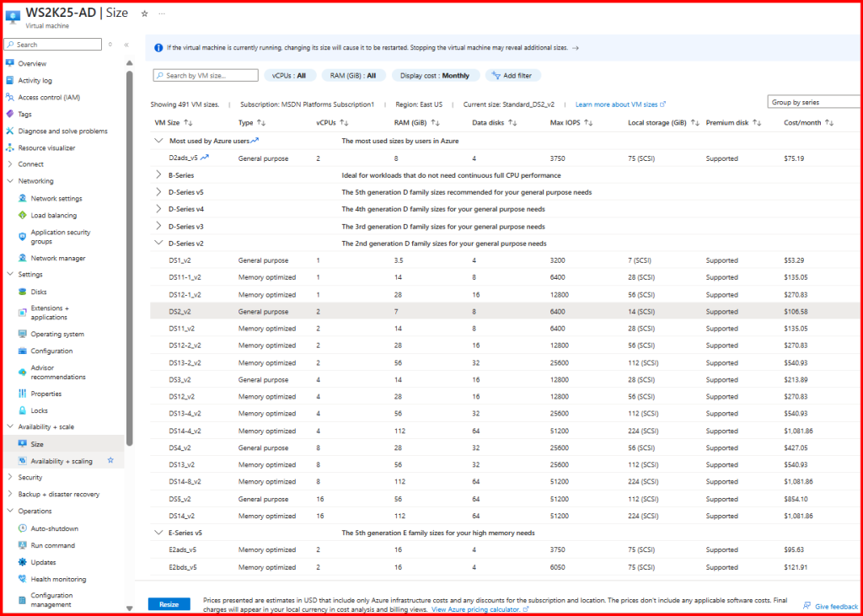
Task: Sort by the Cost/month column header
Action: pos(802,123)
